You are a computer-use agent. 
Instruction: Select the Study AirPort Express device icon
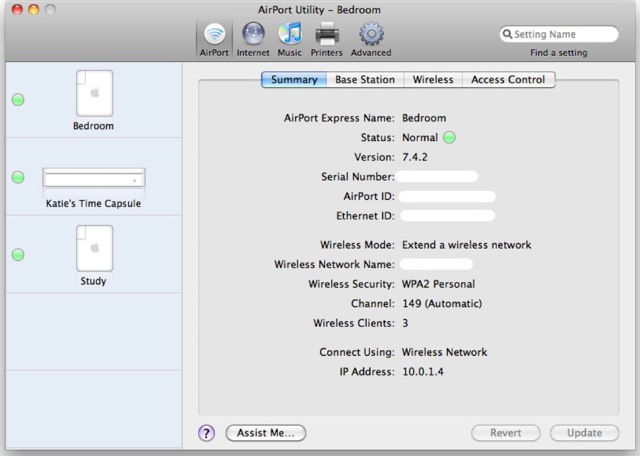[x=94, y=248]
